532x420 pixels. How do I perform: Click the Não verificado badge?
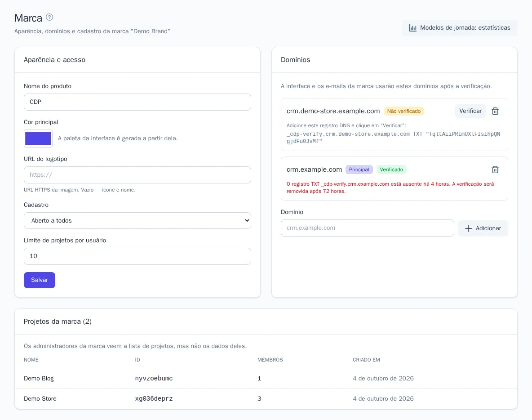(404, 111)
